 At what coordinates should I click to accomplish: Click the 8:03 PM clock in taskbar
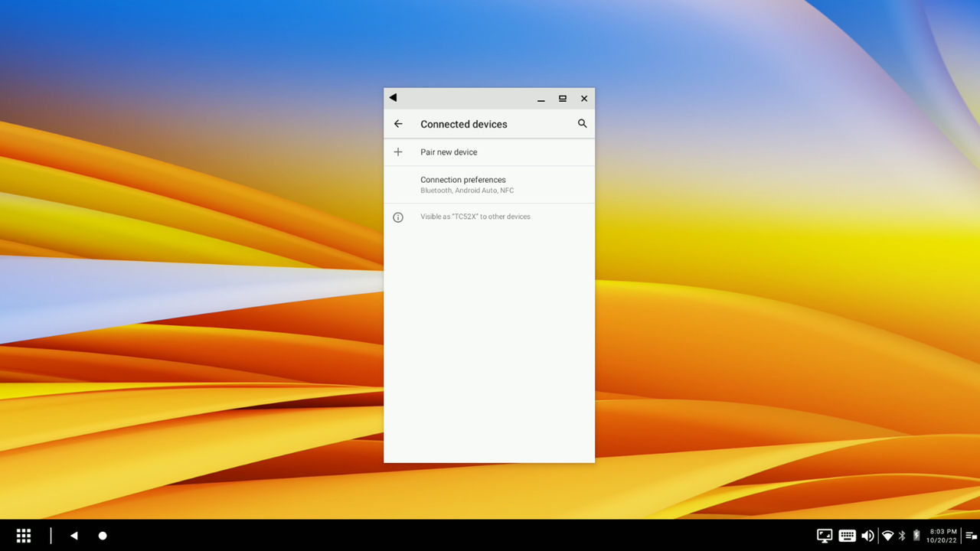click(943, 531)
